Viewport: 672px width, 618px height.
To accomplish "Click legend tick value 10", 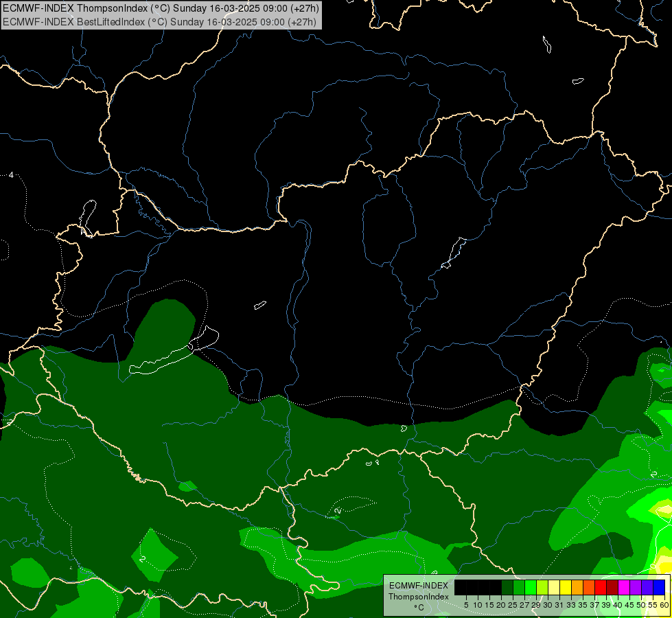I will [x=478, y=605].
